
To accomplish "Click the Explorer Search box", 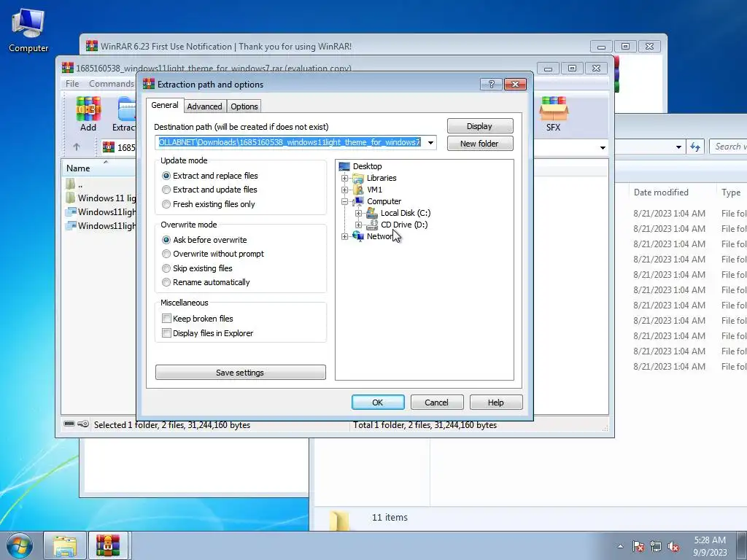I will 729,147.
